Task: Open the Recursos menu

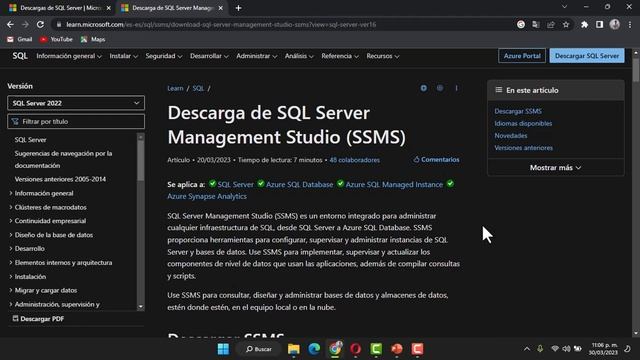Action: [x=382, y=56]
